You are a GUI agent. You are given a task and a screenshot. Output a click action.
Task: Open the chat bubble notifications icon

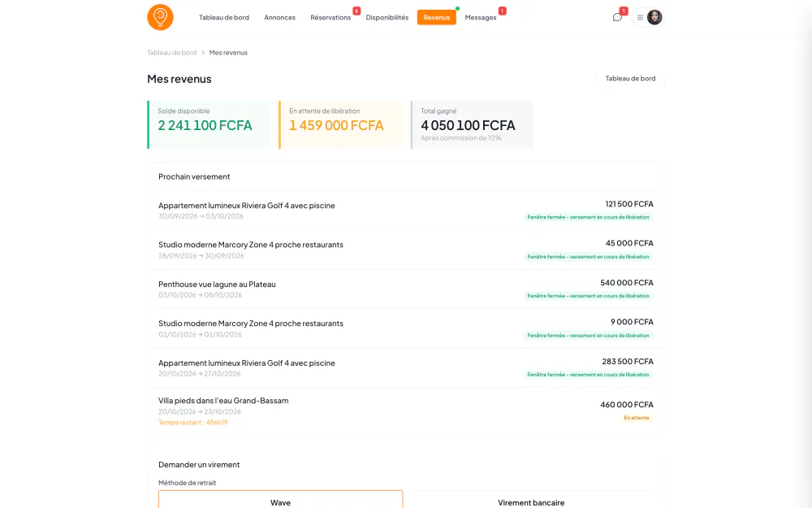(x=617, y=18)
